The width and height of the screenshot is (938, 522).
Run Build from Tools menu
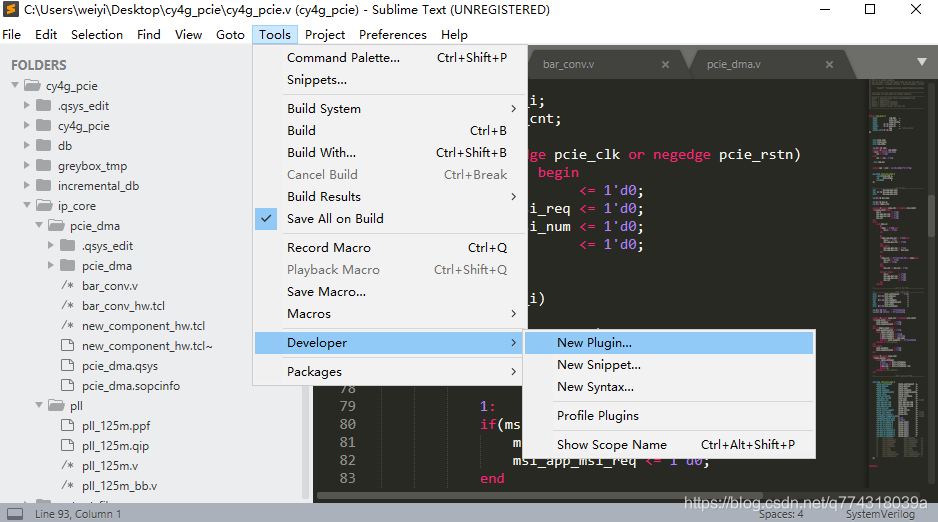tap(391, 130)
